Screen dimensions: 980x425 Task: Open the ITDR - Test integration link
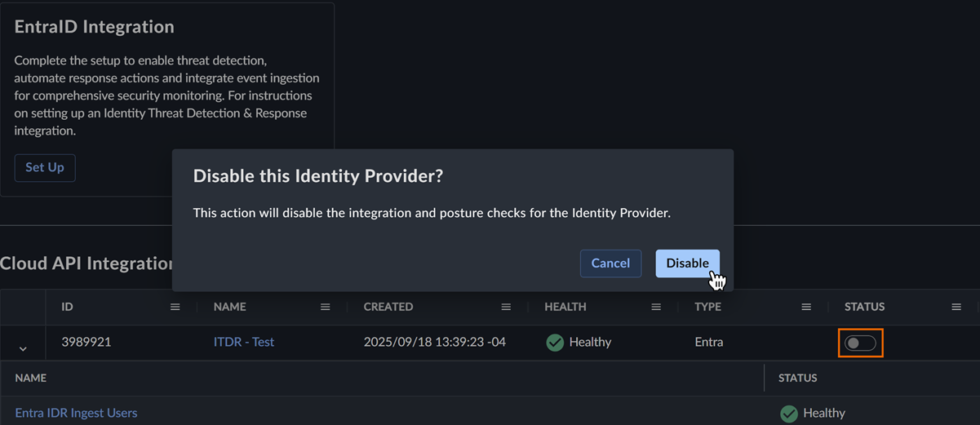pos(244,342)
